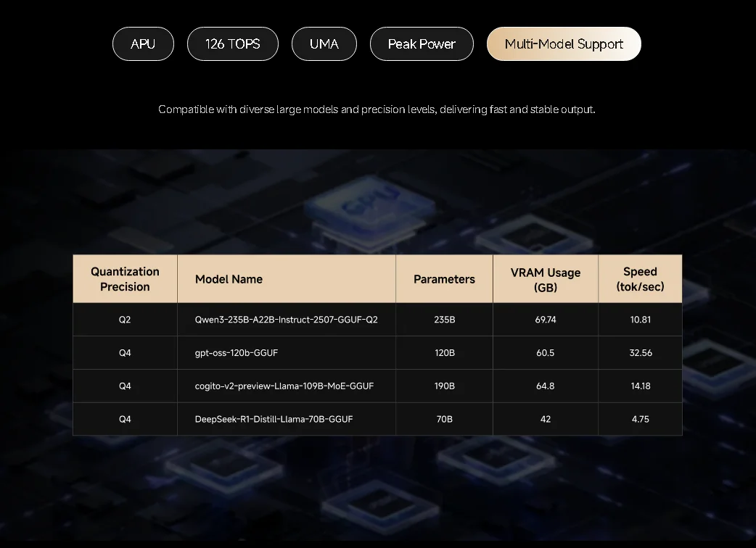The image size is (756, 548).
Task: Open the UMA tab
Action: coord(324,43)
